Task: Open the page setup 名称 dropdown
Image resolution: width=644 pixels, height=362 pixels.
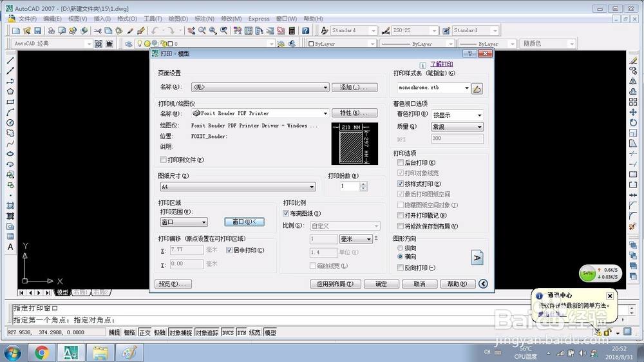Action: point(260,87)
